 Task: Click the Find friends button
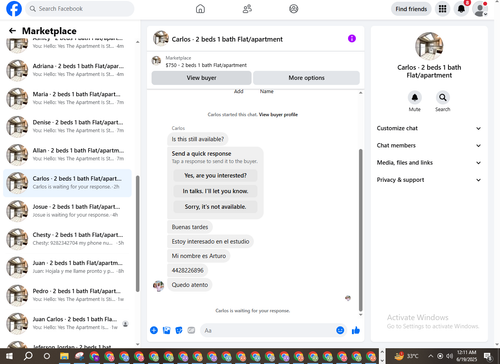pyautogui.click(x=411, y=9)
